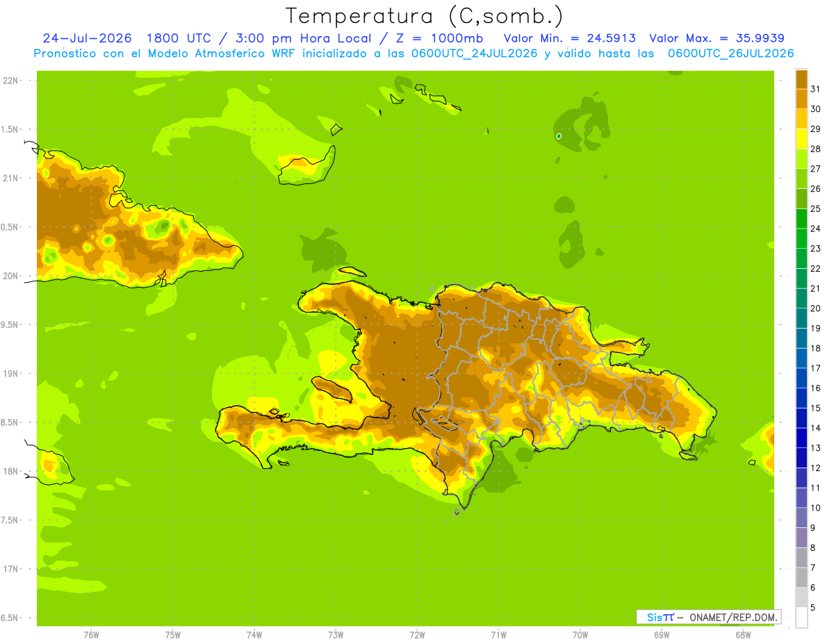
Task: Select the '24-Jul-2026' forecast date text
Action: click(87, 38)
